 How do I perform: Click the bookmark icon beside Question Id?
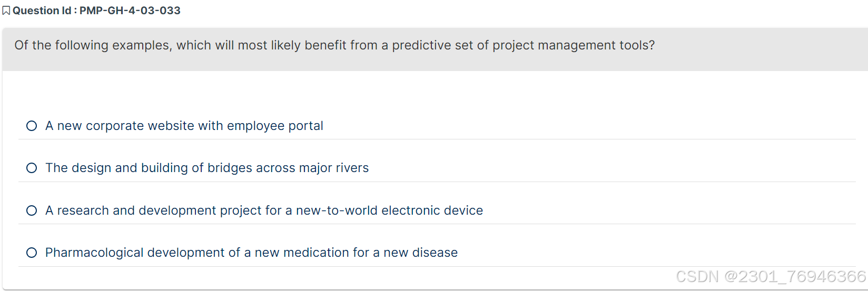click(6, 11)
